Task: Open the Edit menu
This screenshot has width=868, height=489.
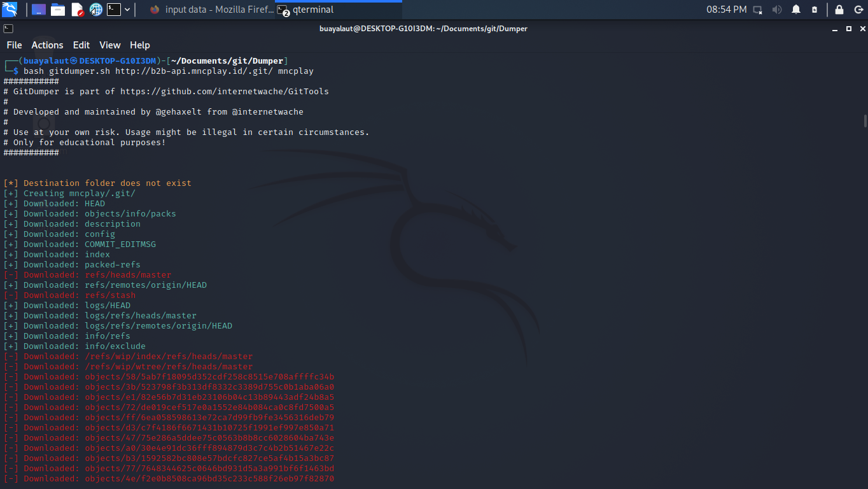Action: (x=81, y=45)
